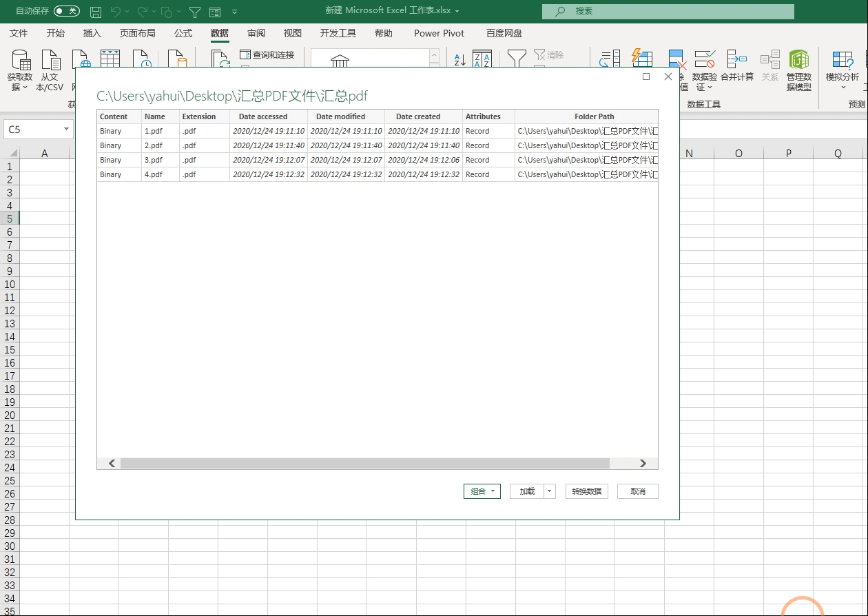Switch to the Review (审阅) tab
The image size is (868, 616).
(x=256, y=33)
